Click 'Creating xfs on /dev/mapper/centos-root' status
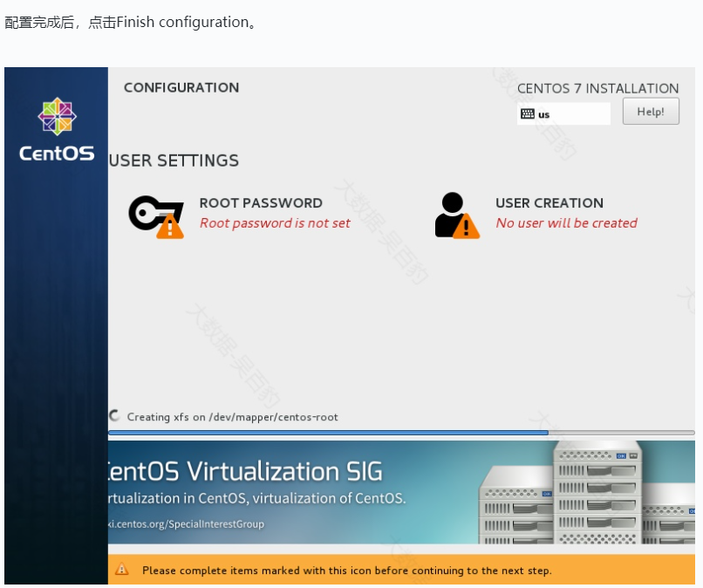This screenshot has width=703, height=588. [x=232, y=417]
